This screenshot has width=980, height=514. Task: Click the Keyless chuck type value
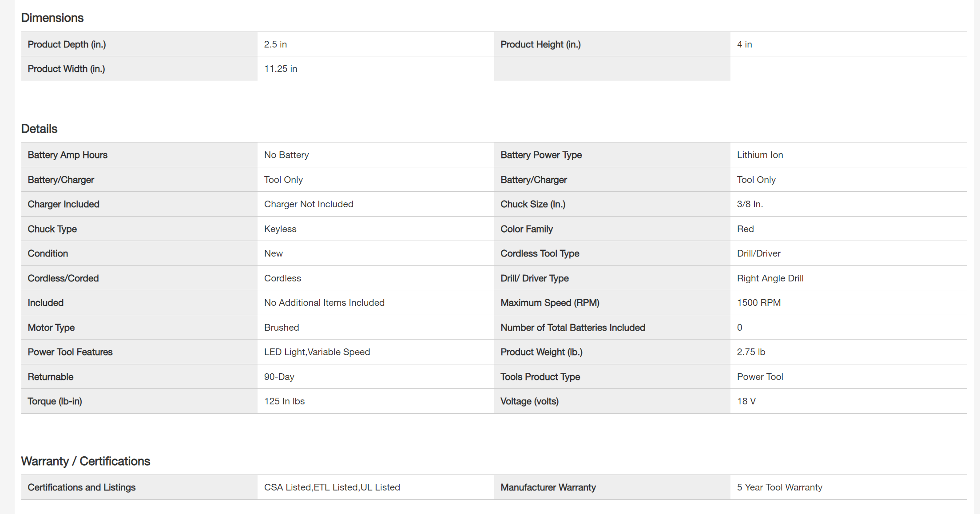280,229
